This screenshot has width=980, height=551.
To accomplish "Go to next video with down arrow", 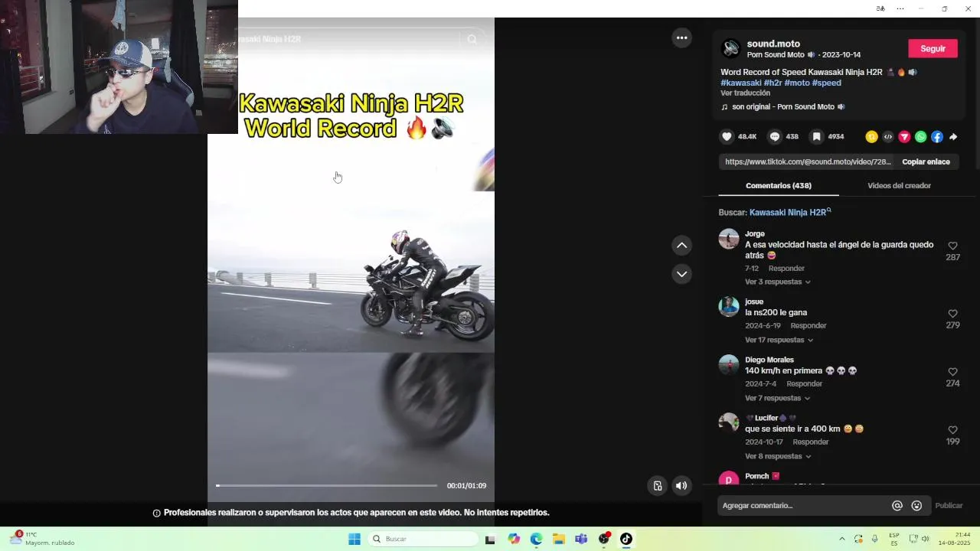I will 681,274.
